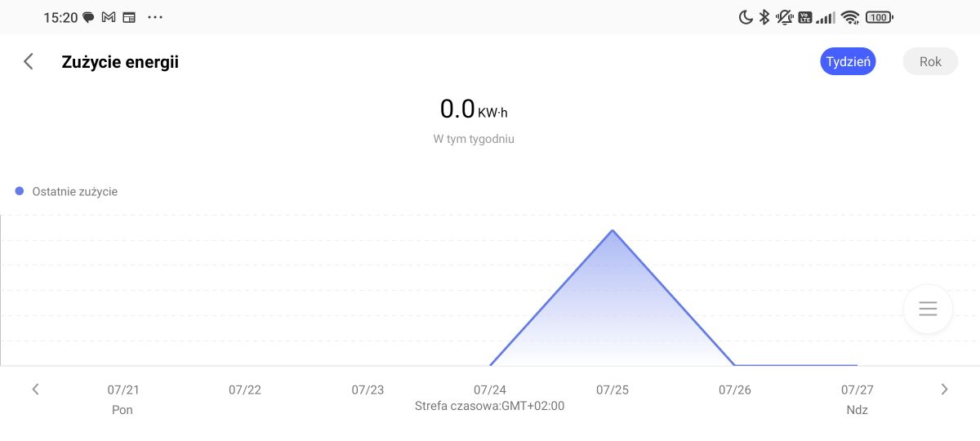Tap the Gmail notification icon
The height and width of the screenshot is (441, 980).
pos(109,17)
